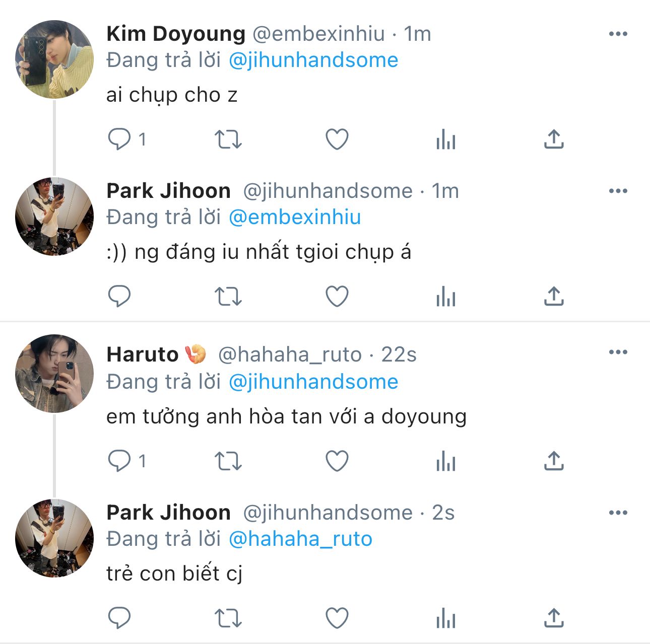Reply to Haruto's tweet
The height and width of the screenshot is (644, 650).
click(x=119, y=461)
